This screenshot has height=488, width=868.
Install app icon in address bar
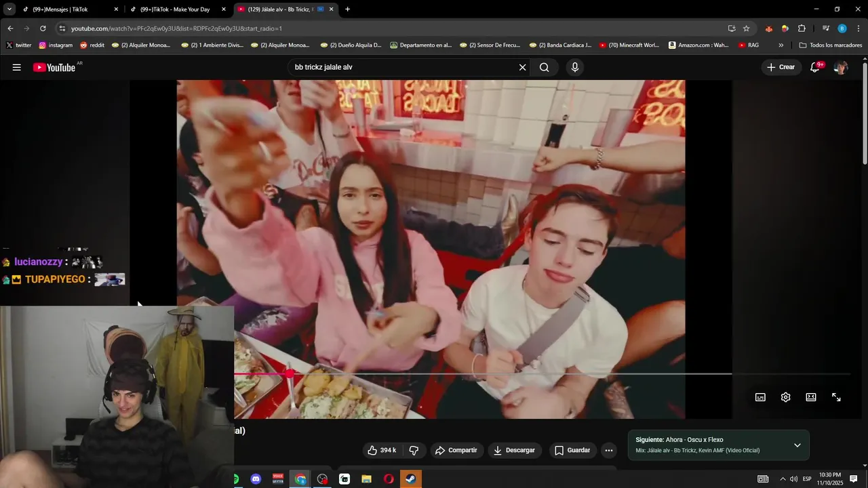click(731, 28)
